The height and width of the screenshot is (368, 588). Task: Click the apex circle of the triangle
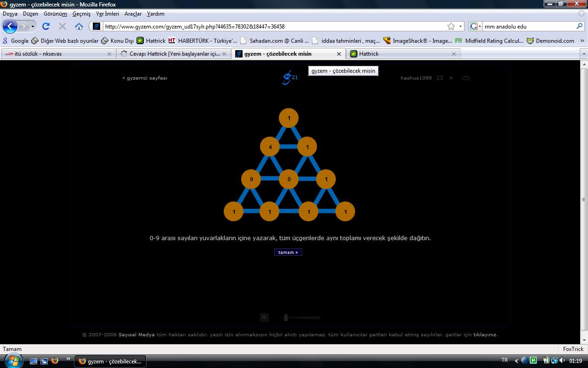(x=289, y=118)
